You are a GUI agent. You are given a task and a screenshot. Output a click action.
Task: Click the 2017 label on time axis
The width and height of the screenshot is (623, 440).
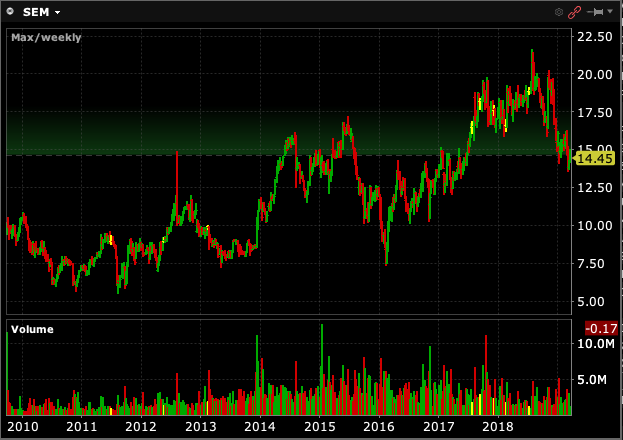438,427
